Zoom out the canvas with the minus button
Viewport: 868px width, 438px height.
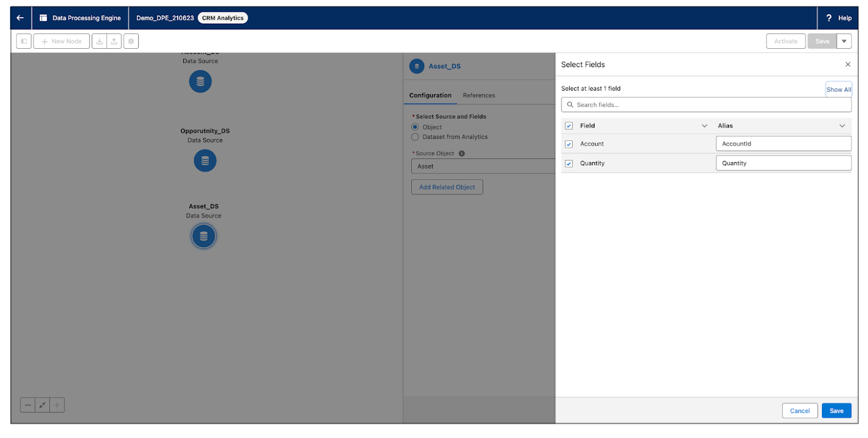pyautogui.click(x=28, y=405)
